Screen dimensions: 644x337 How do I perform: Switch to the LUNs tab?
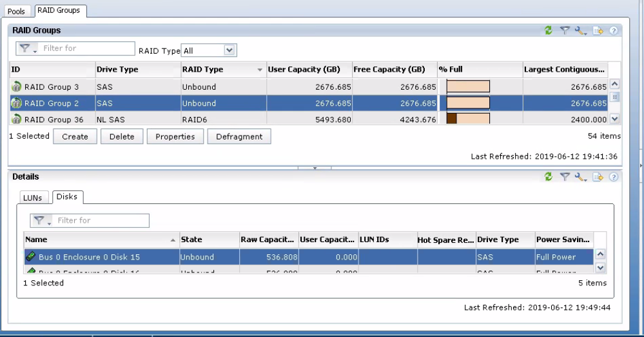34,198
